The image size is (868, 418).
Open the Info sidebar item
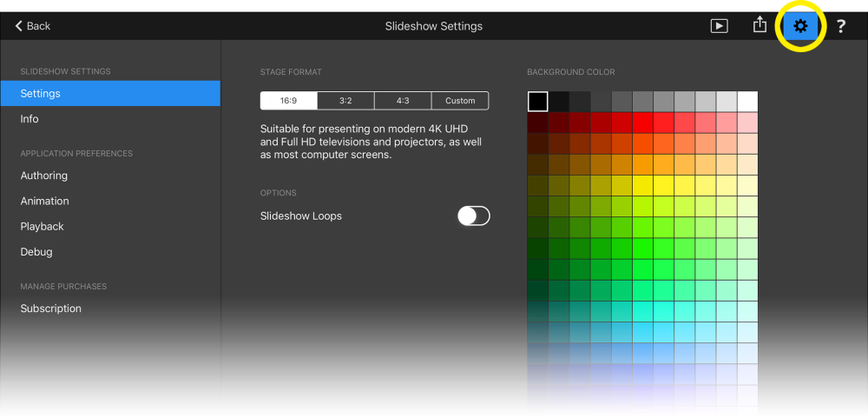(x=30, y=119)
